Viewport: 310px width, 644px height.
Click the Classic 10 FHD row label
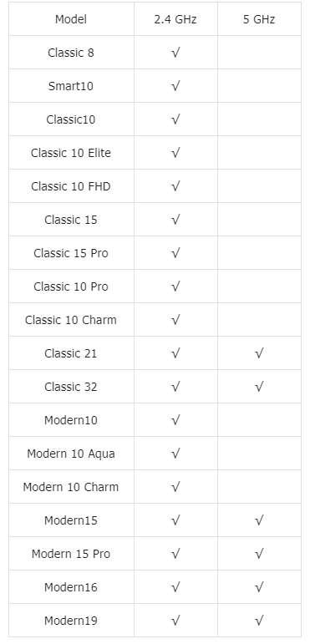click(71, 186)
